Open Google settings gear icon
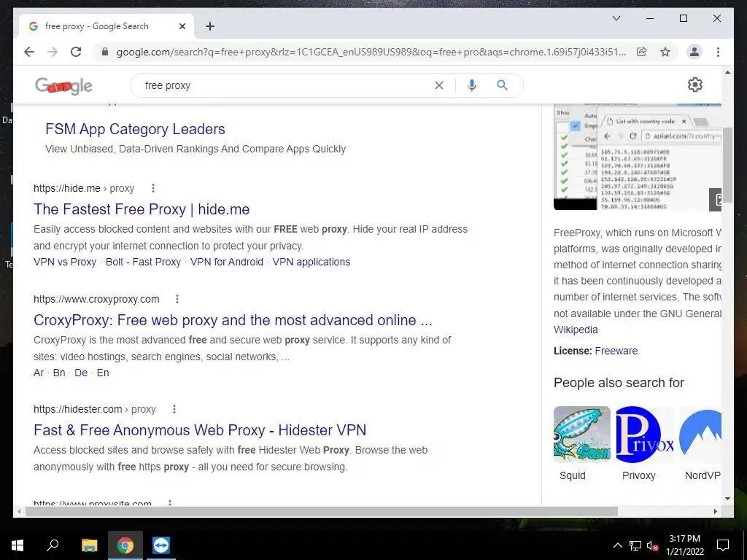The height and width of the screenshot is (560, 747). pos(695,85)
